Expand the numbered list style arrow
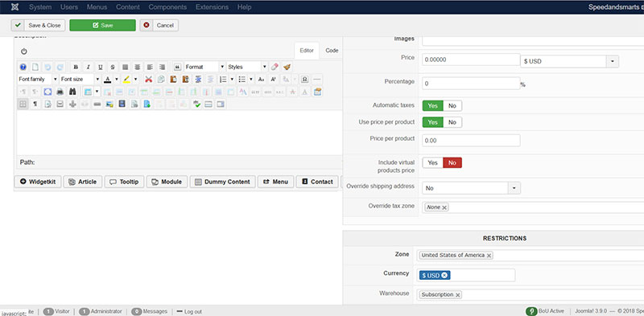This screenshot has width=644, height=316. [232, 80]
